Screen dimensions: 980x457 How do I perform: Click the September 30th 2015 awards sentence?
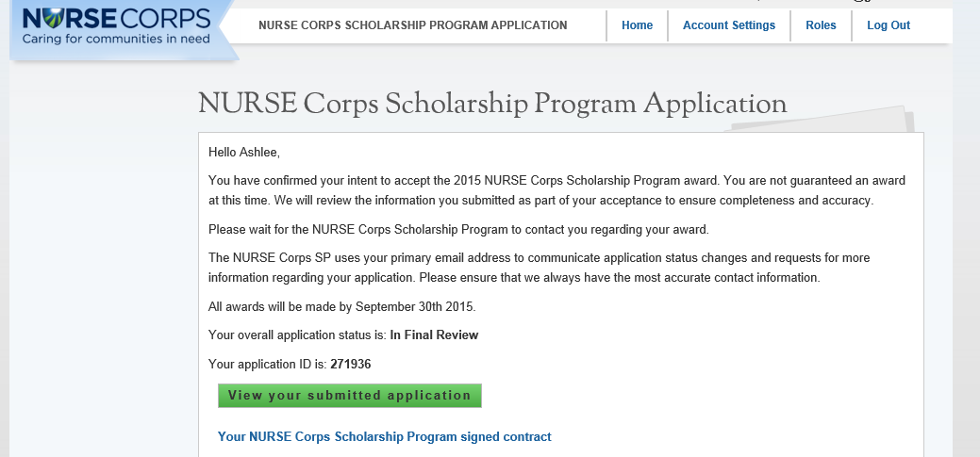click(x=342, y=306)
